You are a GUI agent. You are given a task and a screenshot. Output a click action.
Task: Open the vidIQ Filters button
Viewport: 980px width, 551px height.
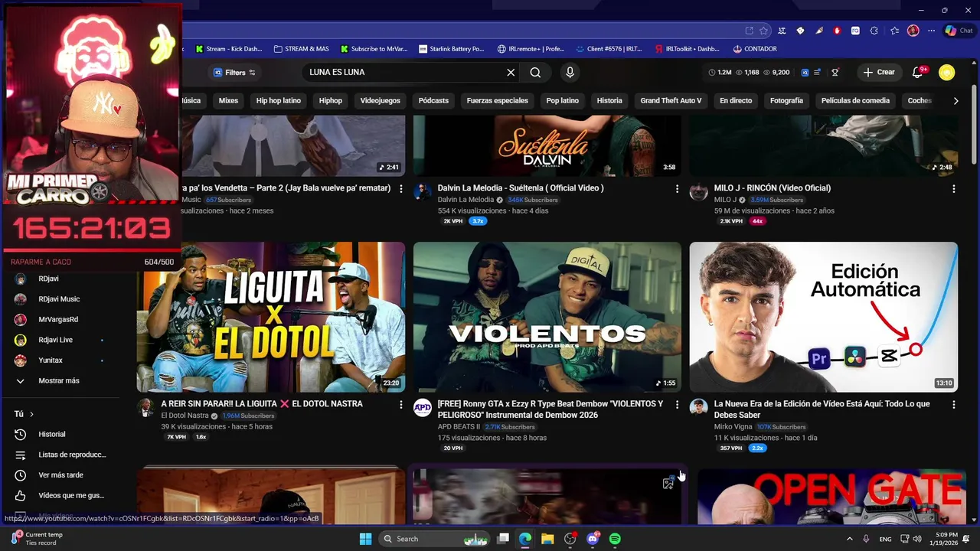coord(234,72)
